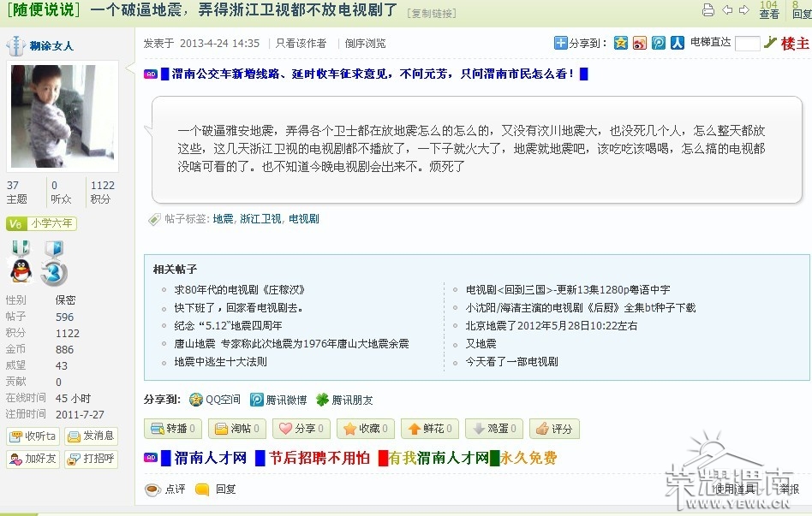Click the 电梯直达 floor number input box
812x516 pixels.
click(x=747, y=44)
